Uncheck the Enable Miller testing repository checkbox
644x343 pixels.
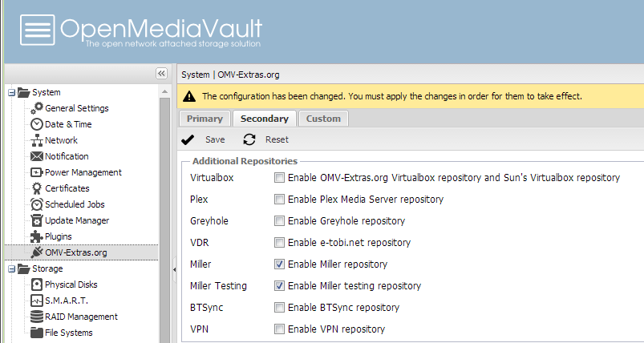pos(279,285)
